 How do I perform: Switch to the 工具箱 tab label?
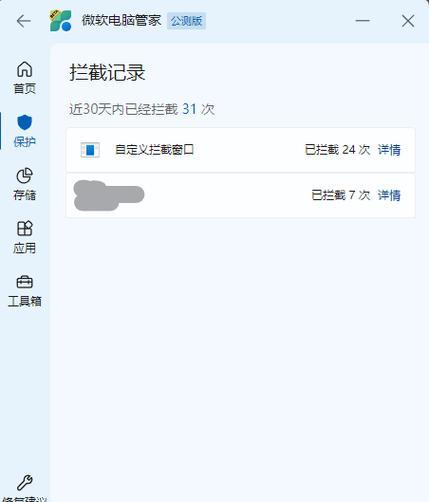[x=25, y=301]
